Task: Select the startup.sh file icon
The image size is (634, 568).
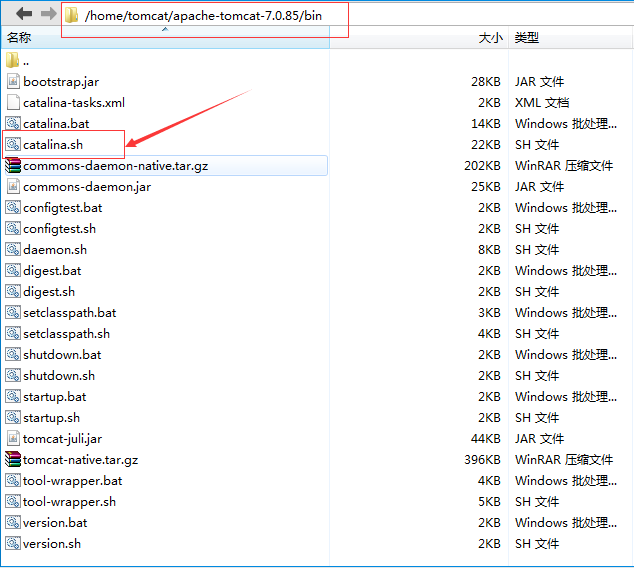Action: pos(13,418)
